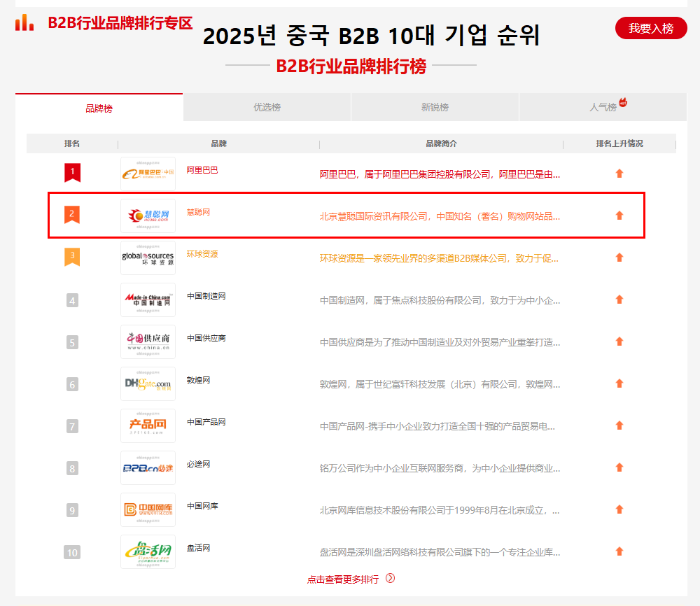
Task: Click the 我要入榜 button
Action: (x=651, y=28)
